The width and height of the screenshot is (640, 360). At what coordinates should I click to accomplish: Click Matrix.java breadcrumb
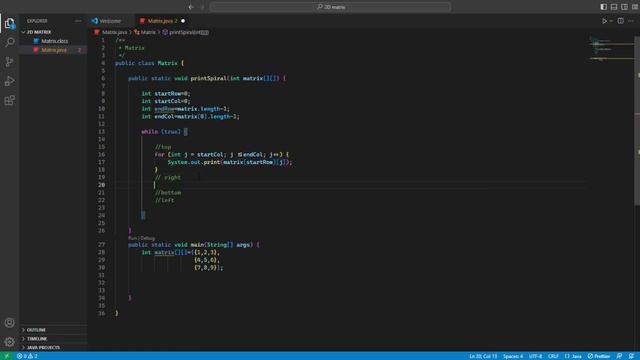click(x=111, y=32)
